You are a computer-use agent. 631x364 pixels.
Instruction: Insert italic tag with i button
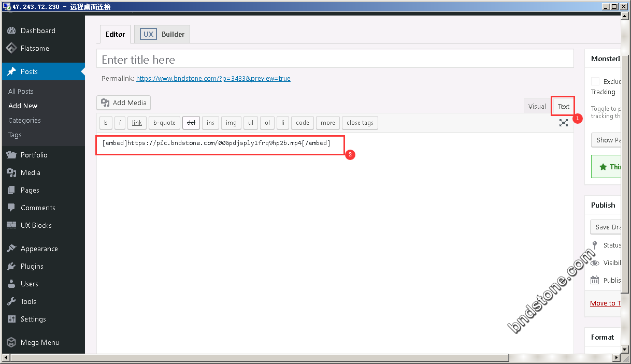coord(120,123)
